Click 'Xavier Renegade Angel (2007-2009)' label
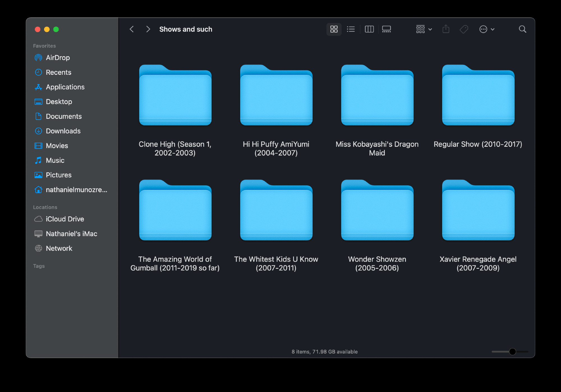This screenshot has height=392, width=561. pyautogui.click(x=478, y=264)
